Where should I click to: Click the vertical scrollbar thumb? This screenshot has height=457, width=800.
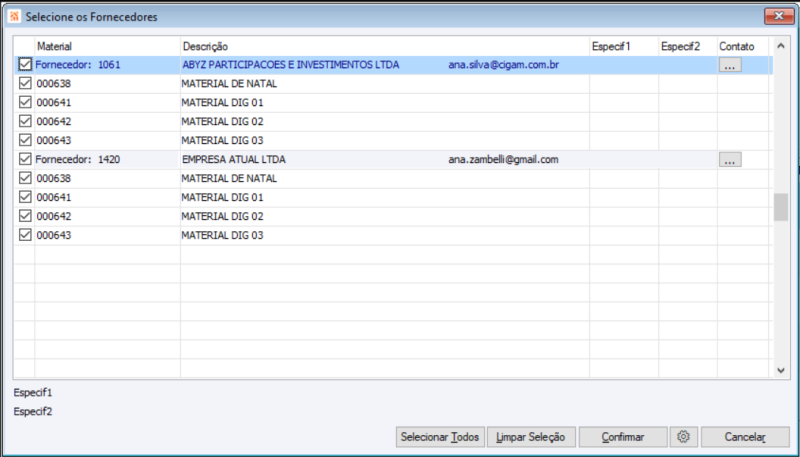coord(781,207)
